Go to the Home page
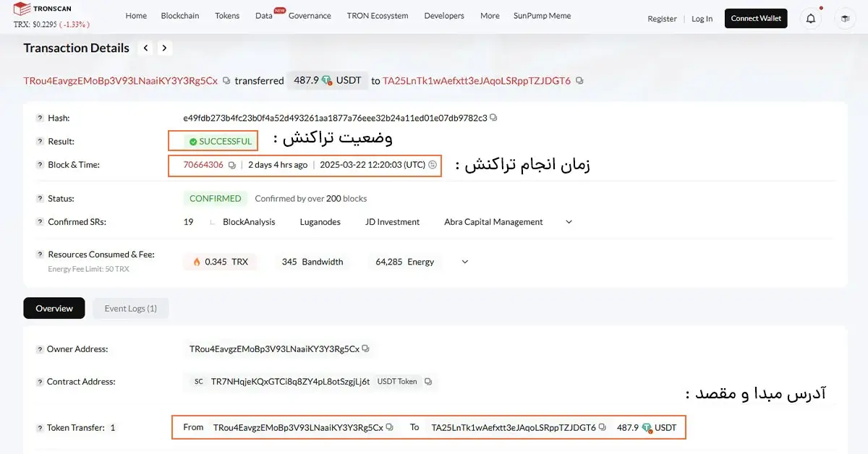Image resolution: width=868 pixels, height=454 pixels. click(136, 16)
